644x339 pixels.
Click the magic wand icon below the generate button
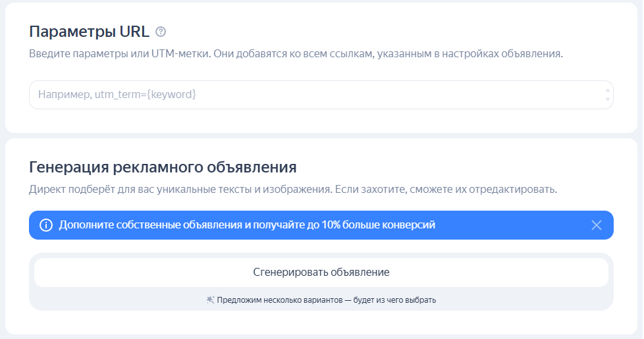211,300
